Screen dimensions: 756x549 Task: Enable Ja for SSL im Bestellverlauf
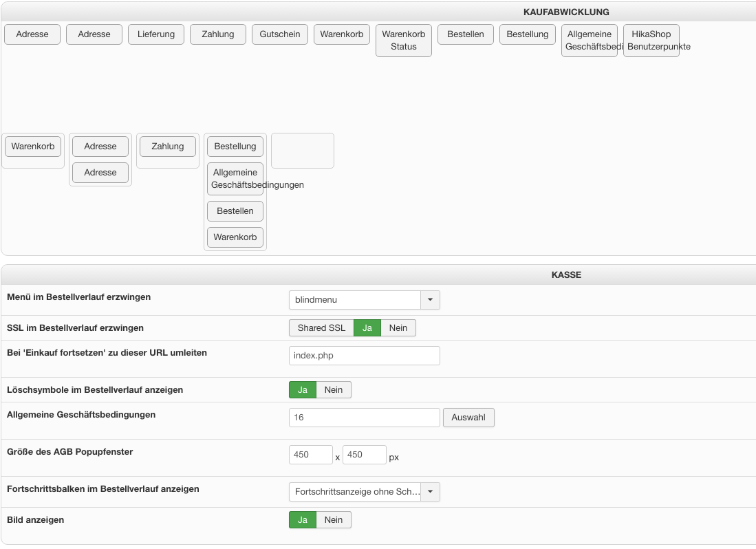coord(367,328)
